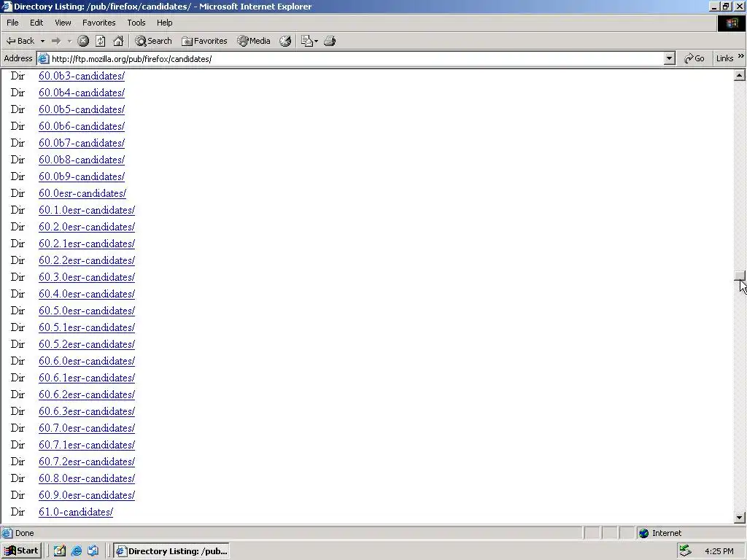Viewport: 747px width, 560px height.
Task: Expand the address bar dropdown
Action: (x=670, y=58)
